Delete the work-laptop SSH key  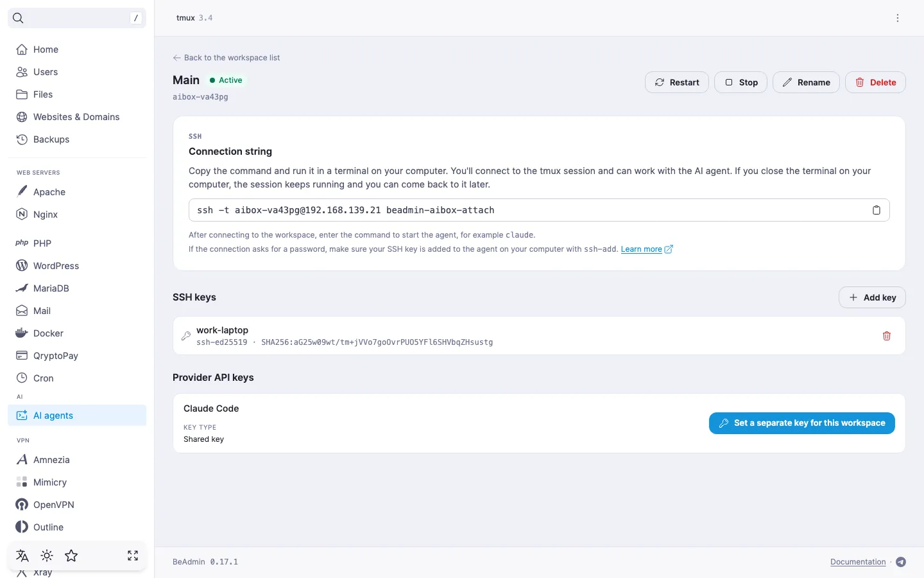pos(887,336)
